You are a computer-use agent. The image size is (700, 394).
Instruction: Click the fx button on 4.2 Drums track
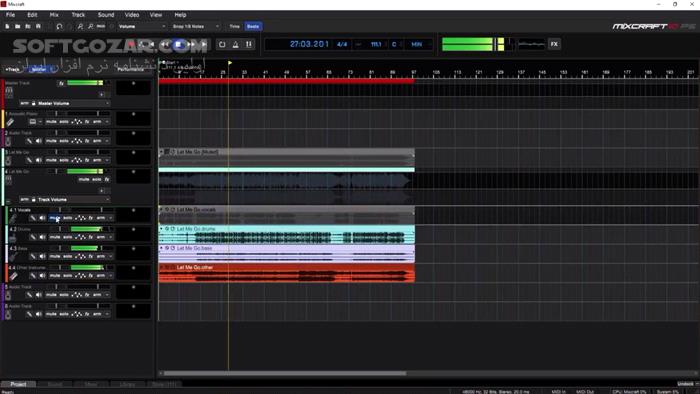(x=91, y=237)
